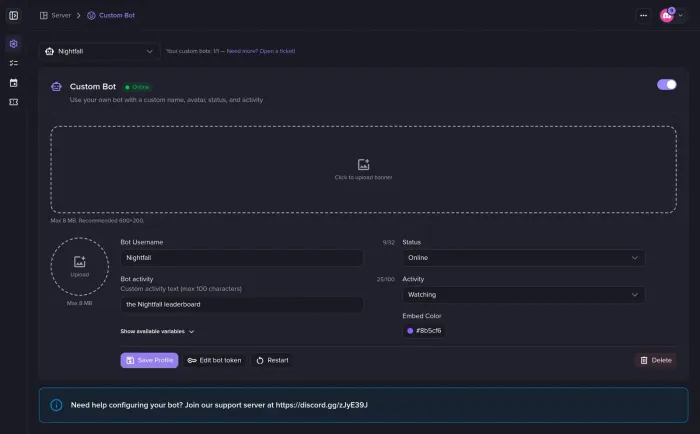The width and height of the screenshot is (700, 434).
Task: Follow the 'Need more? Open a ticket' link
Action: point(261,51)
